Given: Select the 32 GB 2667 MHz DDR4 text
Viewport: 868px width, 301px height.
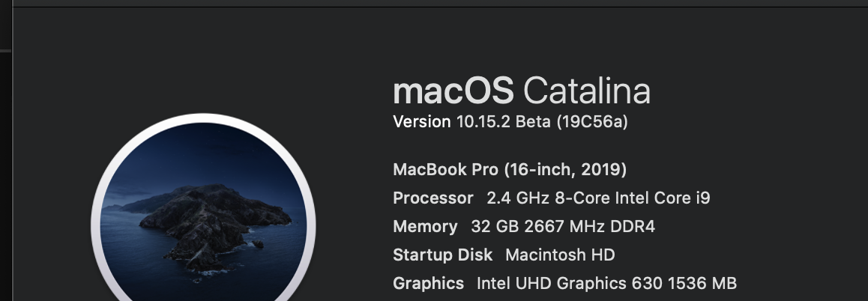Looking at the screenshot, I should point(563,226).
